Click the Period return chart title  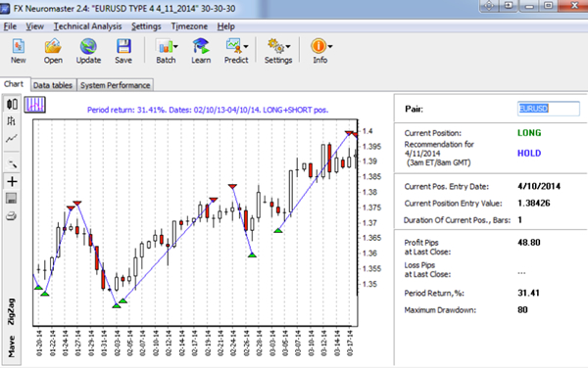[x=208, y=110]
